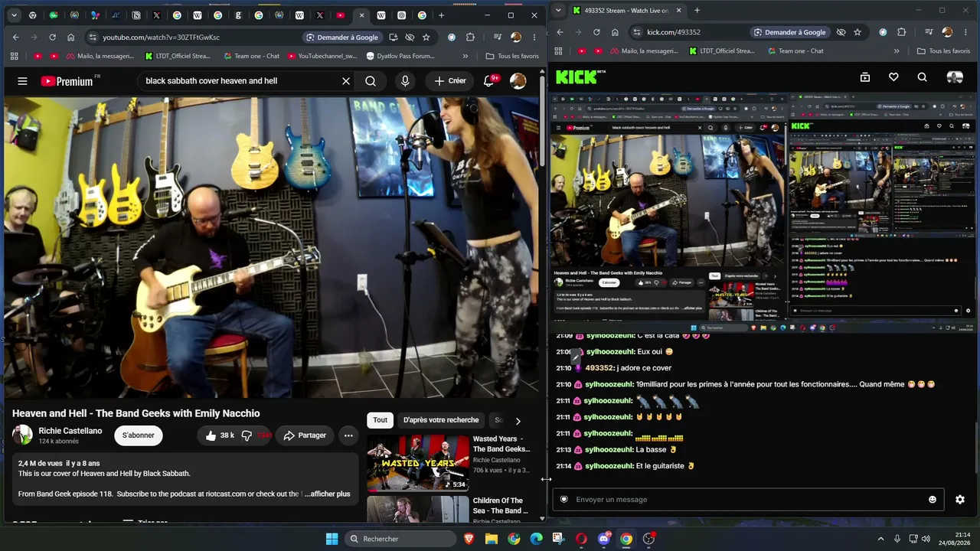Open the YouTube account avatar menu
The image size is (980, 551).
click(518, 81)
